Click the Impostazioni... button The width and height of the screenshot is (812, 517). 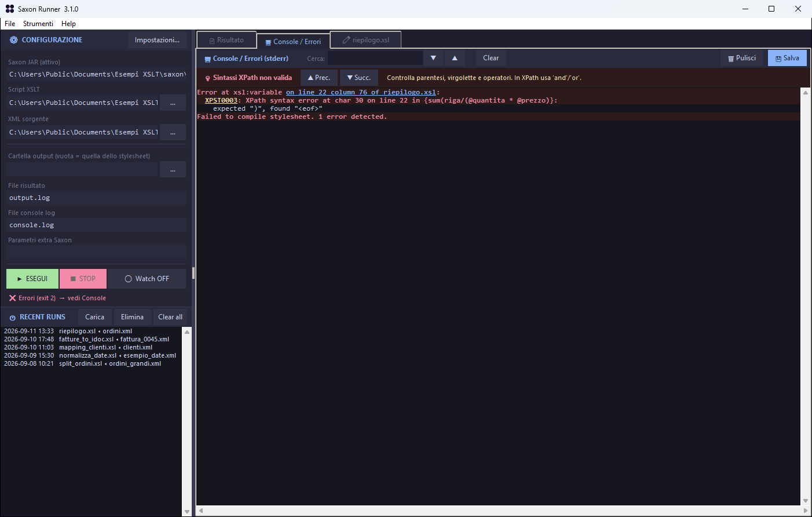(x=157, y=40)
